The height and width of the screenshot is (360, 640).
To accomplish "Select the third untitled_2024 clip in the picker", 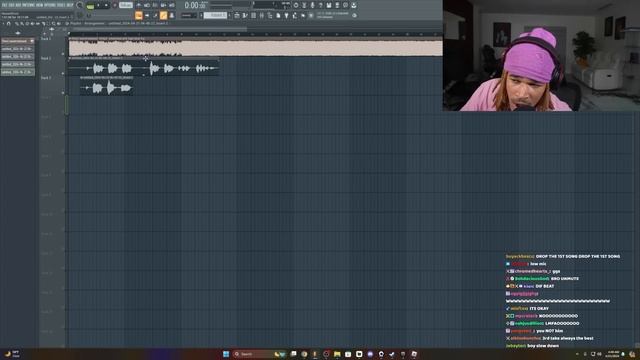I will (x=18, y=64).
